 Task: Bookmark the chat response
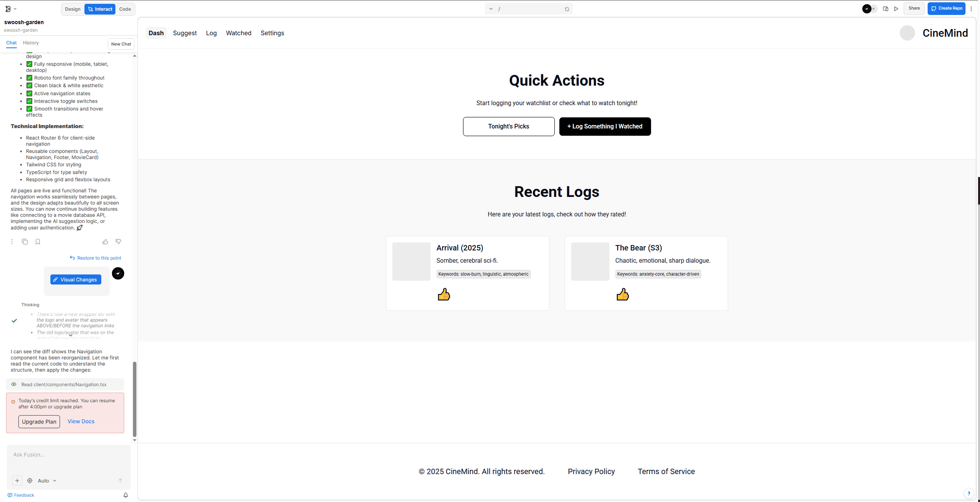38,242
